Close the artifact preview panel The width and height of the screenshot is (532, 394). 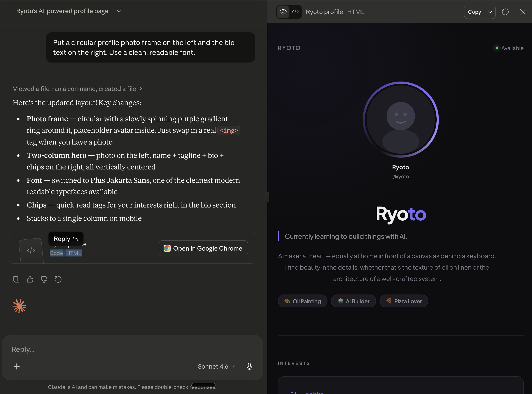click(522, 12)
